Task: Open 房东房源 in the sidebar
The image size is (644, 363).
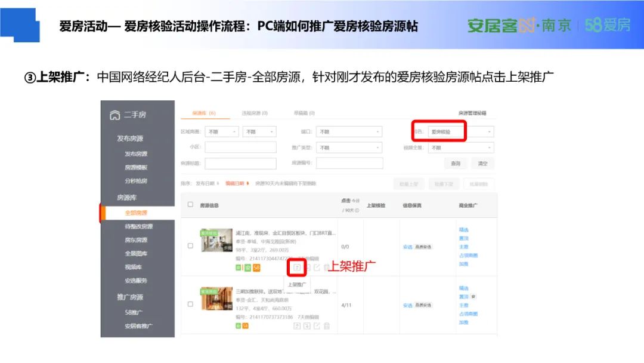Action: [136, 240]
